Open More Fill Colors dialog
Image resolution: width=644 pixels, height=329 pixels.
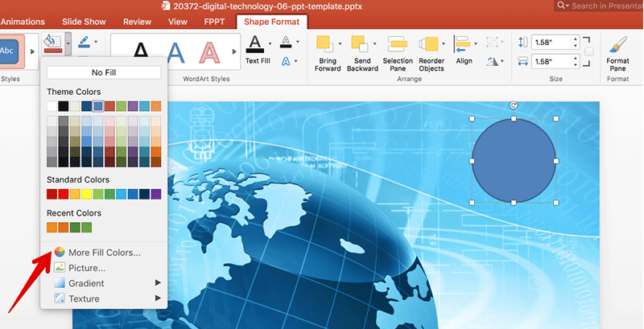click(x=103, y=253)
